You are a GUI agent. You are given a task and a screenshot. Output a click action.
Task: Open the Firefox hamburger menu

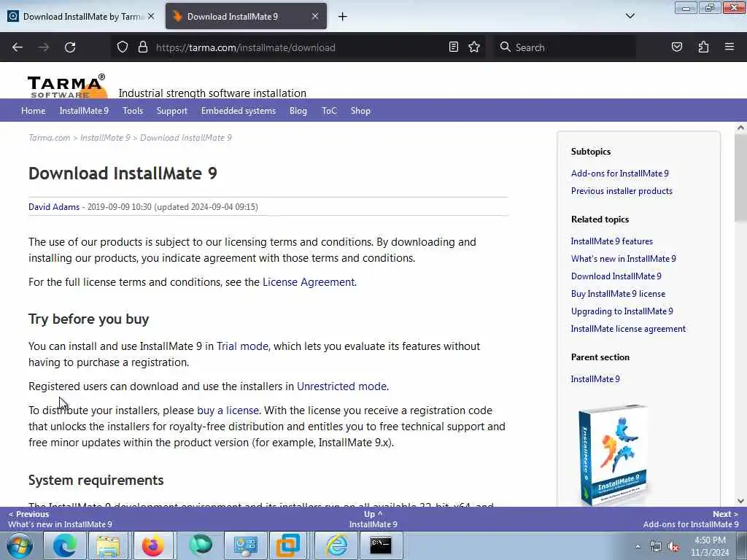[729, 47]
